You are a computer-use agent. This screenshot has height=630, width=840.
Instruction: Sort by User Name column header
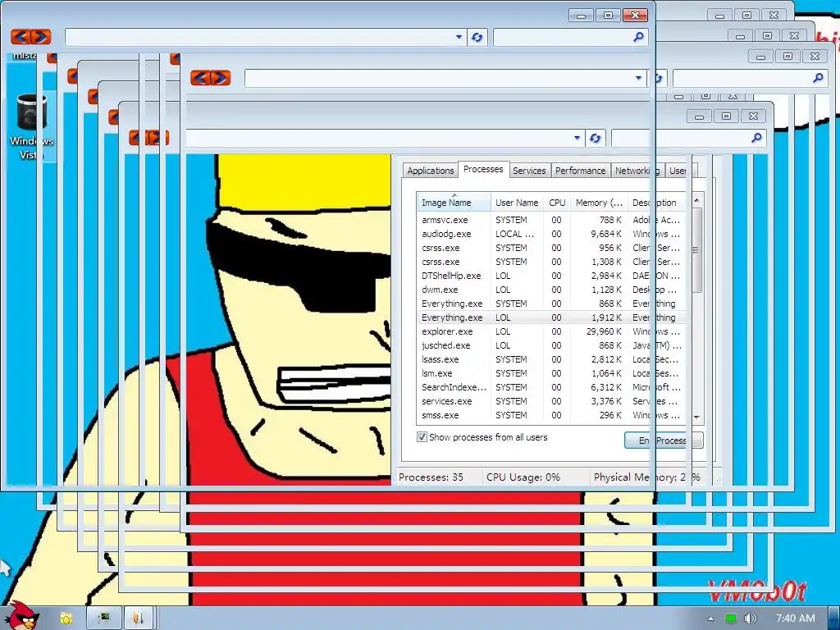pos(517,203)
